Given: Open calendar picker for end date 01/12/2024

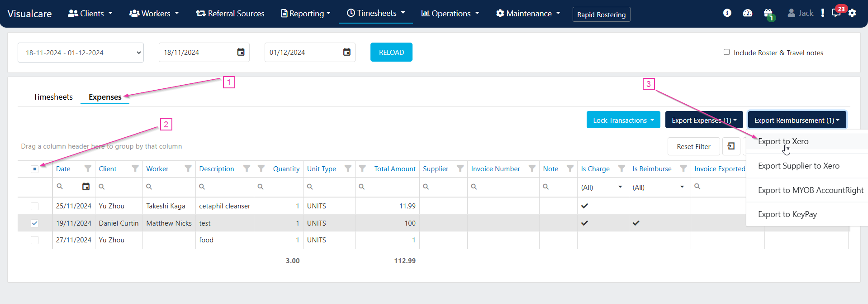Looking at the screenshot, I should [347, 52].
